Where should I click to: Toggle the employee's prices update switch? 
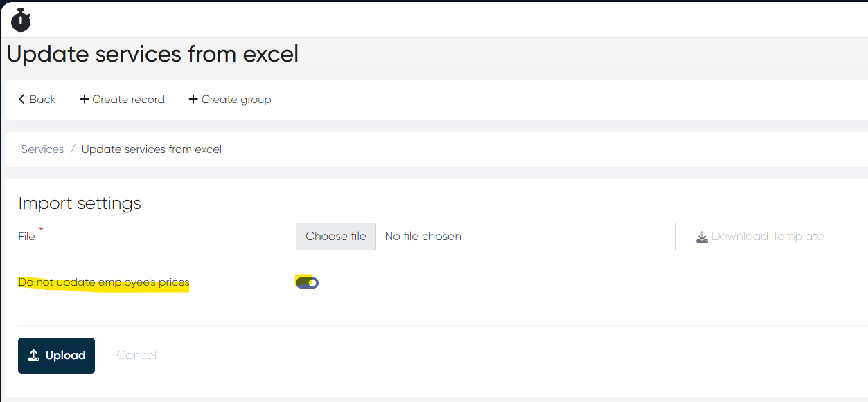pyautogui.click(x=307, y=282)
